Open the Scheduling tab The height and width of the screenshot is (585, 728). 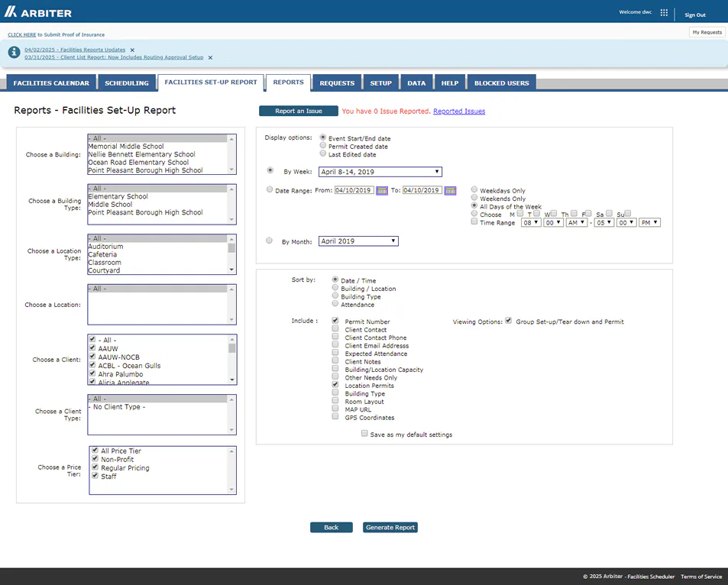(127, 82)
